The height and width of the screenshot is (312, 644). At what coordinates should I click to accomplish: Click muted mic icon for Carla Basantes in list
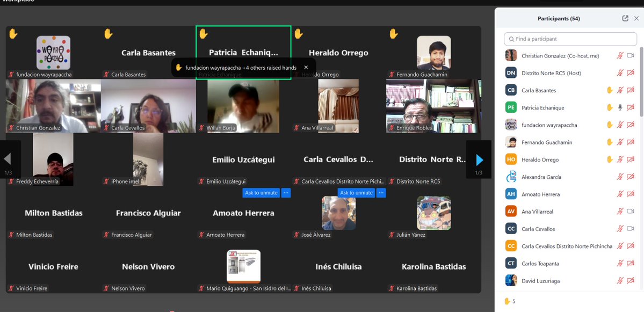tap(620, 90)
